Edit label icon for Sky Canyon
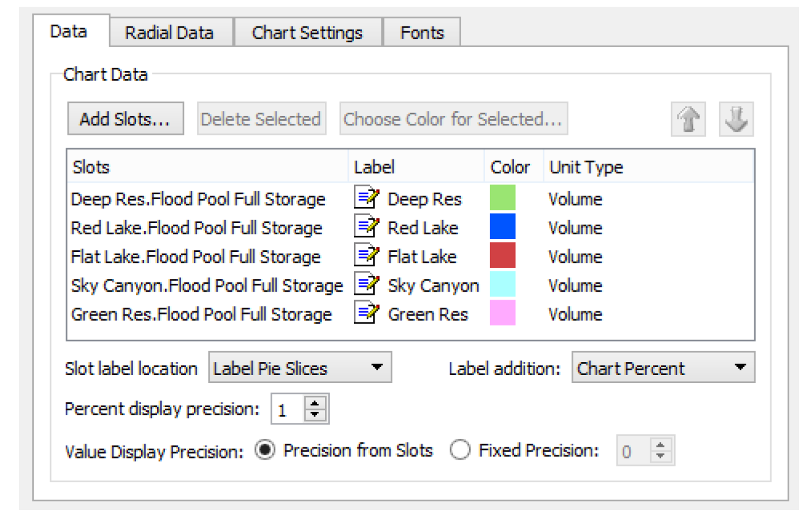Image resolution: width=812 pixels, height=516 pixels. (x=367, y=285)
